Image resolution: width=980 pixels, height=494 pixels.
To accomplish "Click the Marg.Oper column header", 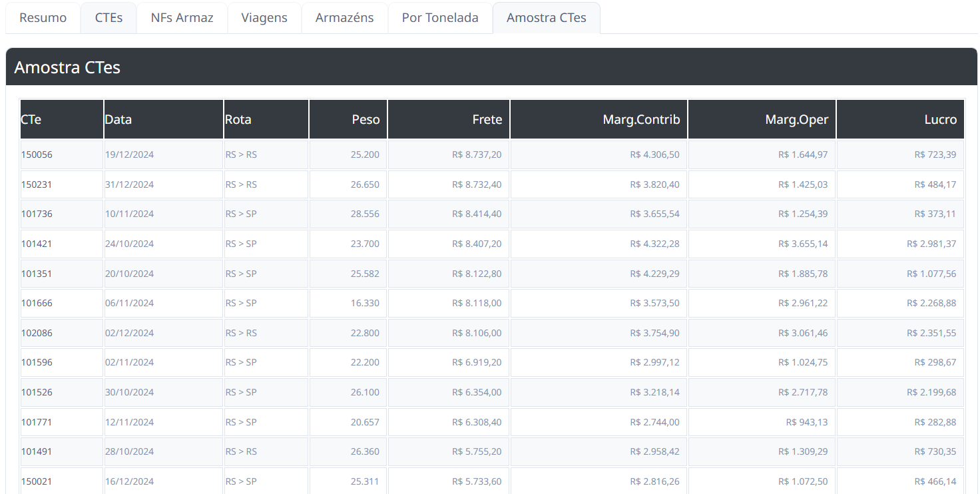I will [762, 119].
